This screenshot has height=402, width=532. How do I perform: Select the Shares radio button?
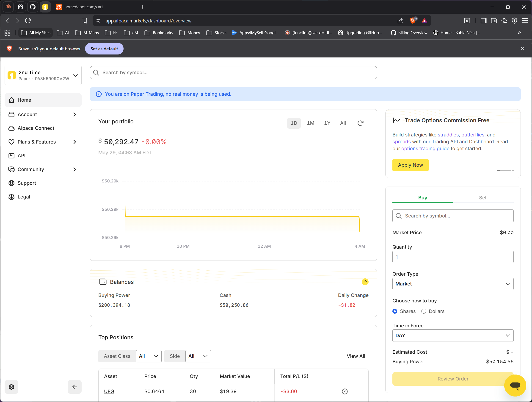[x=395, y=311]
